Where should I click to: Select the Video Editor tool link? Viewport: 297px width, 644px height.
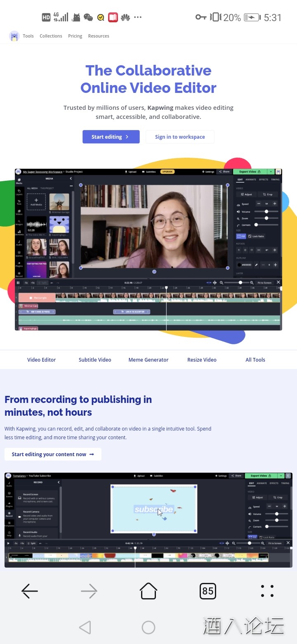(42, 360)
